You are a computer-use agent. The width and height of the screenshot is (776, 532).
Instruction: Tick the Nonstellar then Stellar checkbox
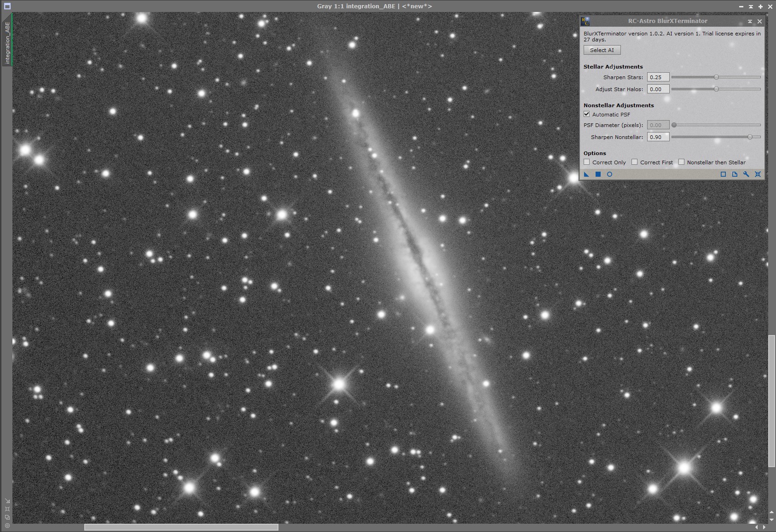[682, 162]
